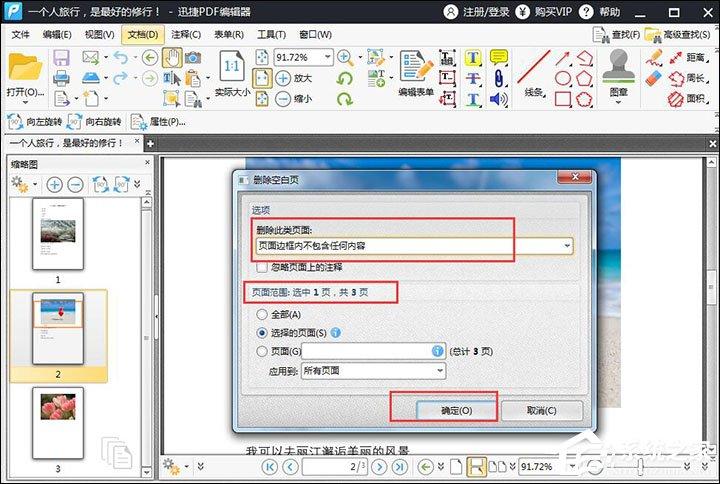Open the 编辑(E) menu
Screen dimensions: 720x484
pos(57,34)
